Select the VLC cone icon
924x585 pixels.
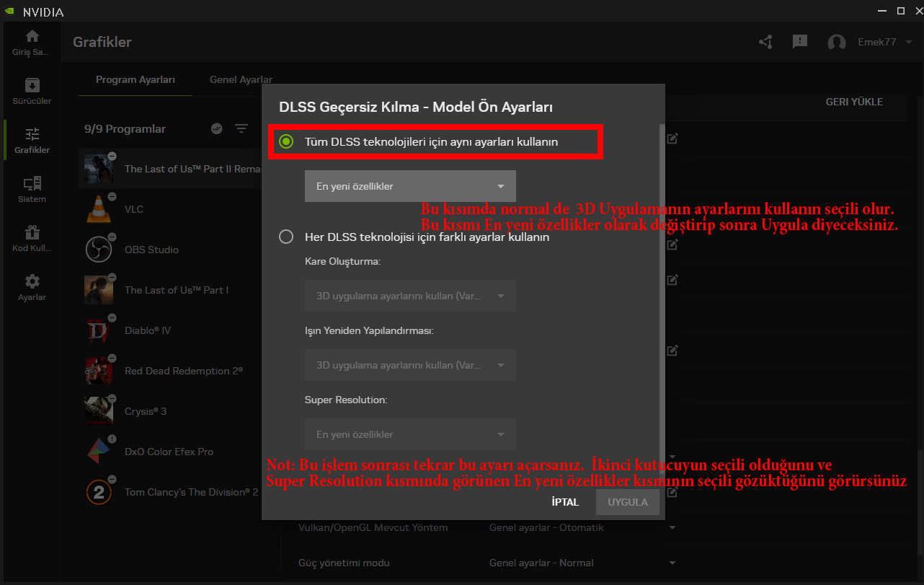[98, 209]
